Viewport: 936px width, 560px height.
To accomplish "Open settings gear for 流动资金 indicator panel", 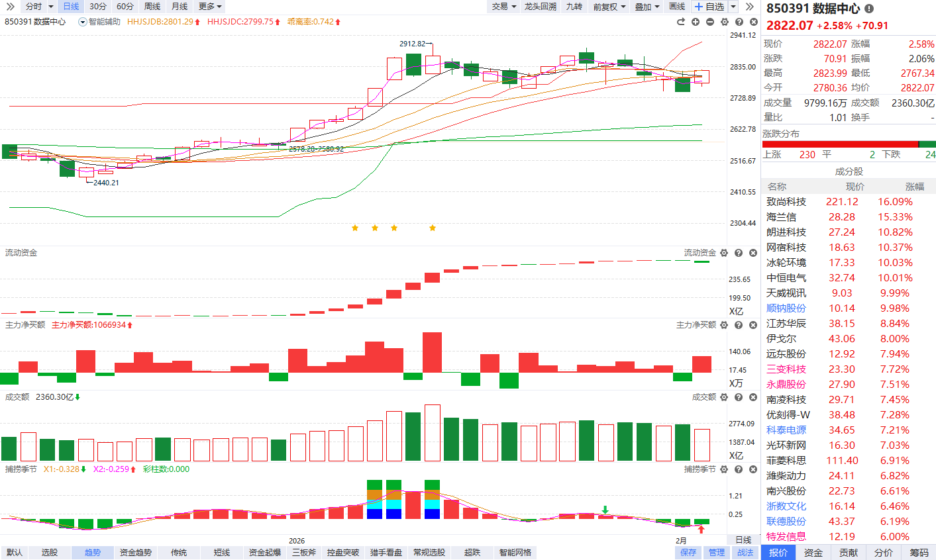I will (x=724, y=253).
